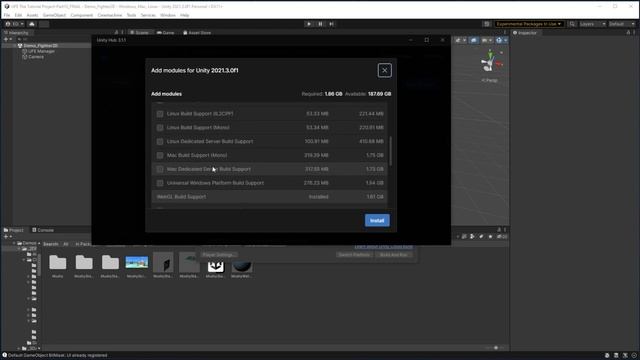
Task: Click Switch Platform button
Action: click(x=354, y=255)
